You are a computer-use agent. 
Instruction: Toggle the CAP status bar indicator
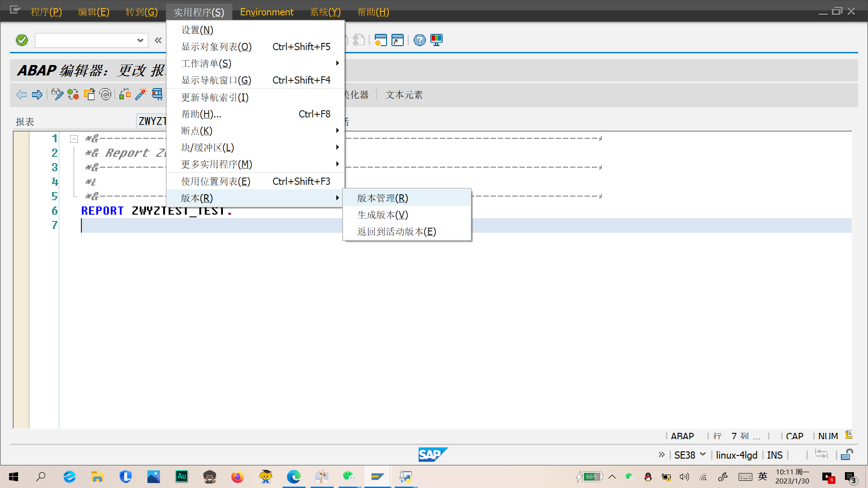(x=794, y=436)
